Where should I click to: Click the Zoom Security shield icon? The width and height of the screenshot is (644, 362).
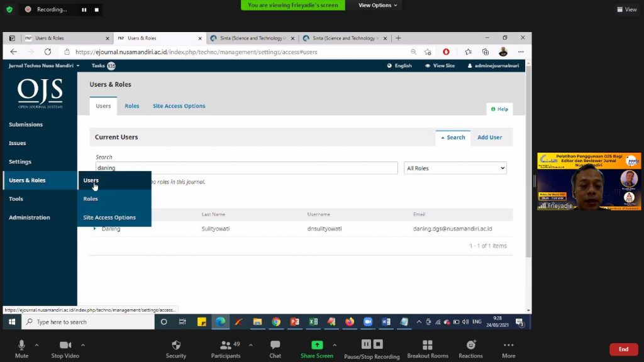pos(176,345)
